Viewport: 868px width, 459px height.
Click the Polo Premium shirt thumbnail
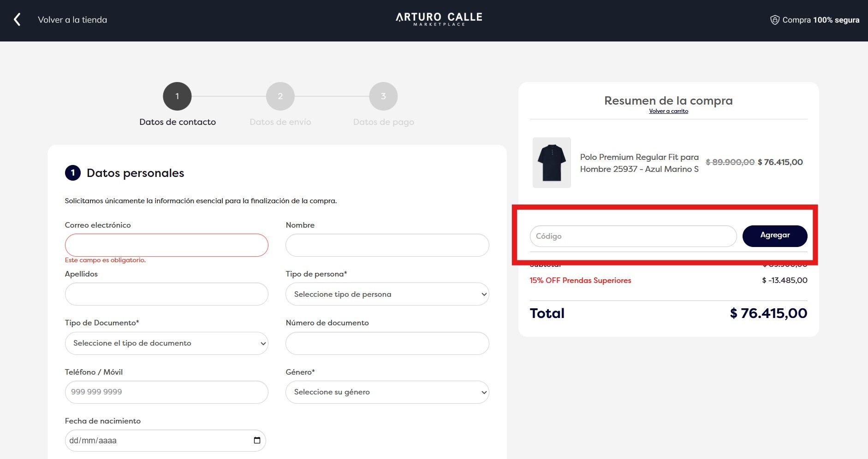pyautogui.click(x=552, y=163)
